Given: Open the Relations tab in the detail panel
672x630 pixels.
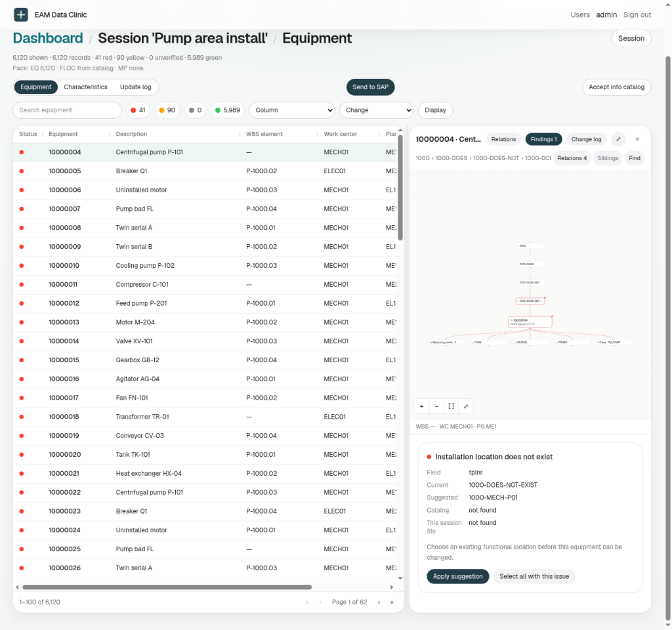Looking at the screenshot, I should pyautogui.click(x=503, y=139).
